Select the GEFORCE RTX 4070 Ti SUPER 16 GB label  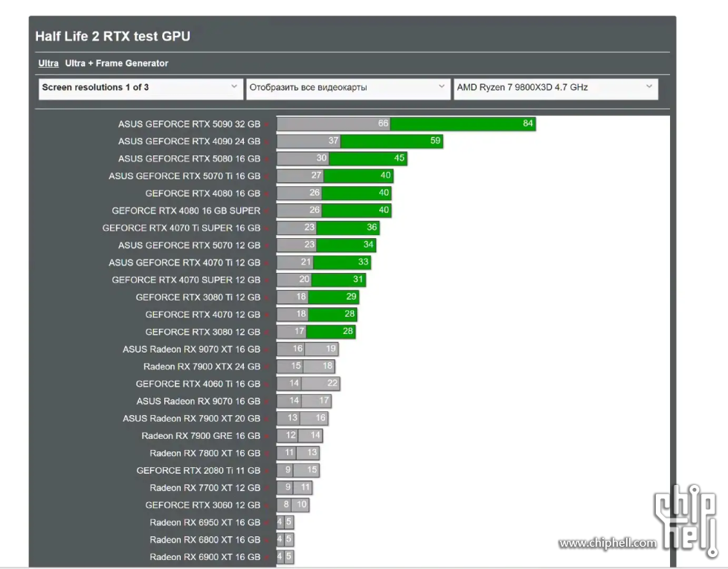pos(181,228)
